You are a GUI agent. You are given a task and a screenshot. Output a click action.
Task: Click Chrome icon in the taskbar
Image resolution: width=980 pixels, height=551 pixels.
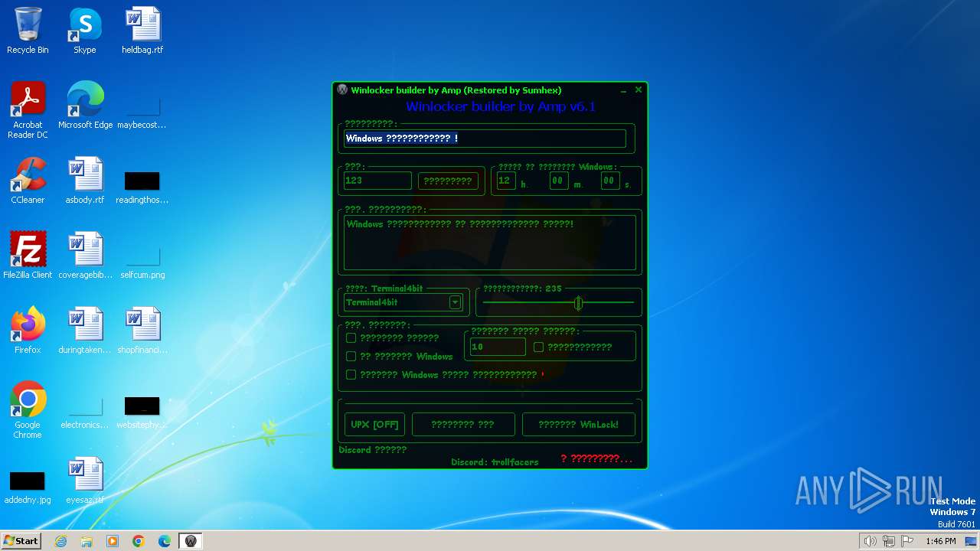point(139,541)
